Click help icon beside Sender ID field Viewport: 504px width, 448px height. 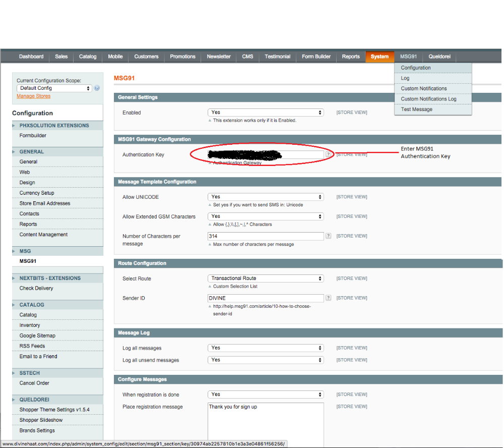point(328,298)
